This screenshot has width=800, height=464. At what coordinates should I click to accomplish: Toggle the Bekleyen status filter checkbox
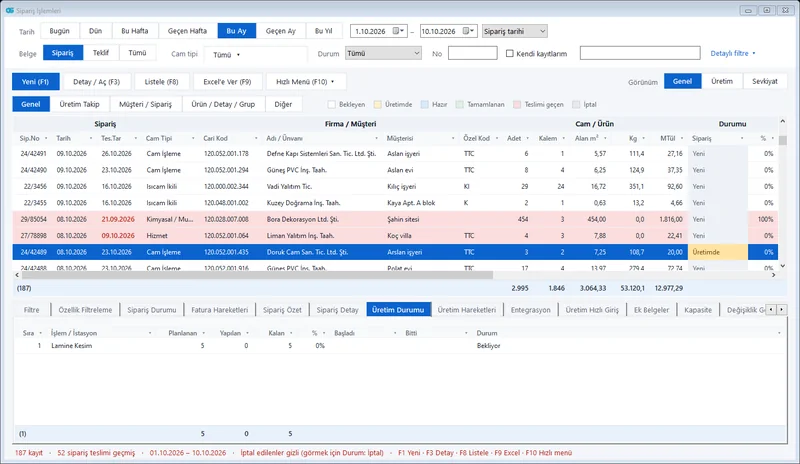tap(332, 104)
